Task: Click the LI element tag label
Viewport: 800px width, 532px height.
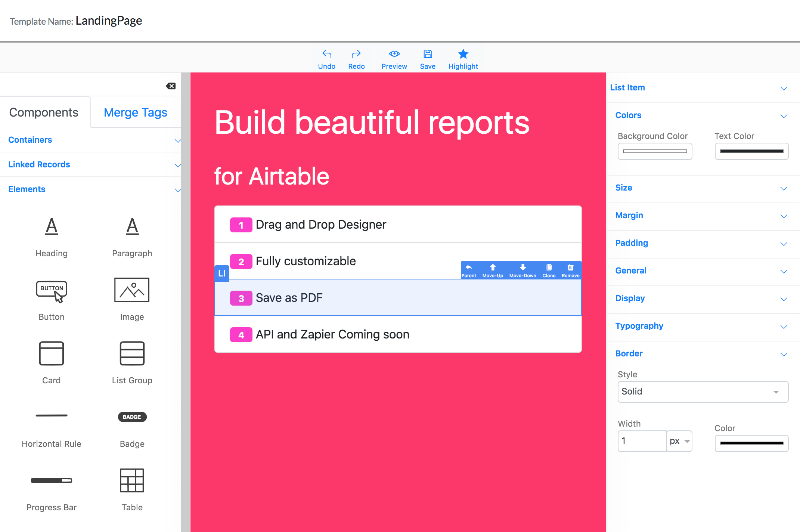Action: (x=222, y=273)
